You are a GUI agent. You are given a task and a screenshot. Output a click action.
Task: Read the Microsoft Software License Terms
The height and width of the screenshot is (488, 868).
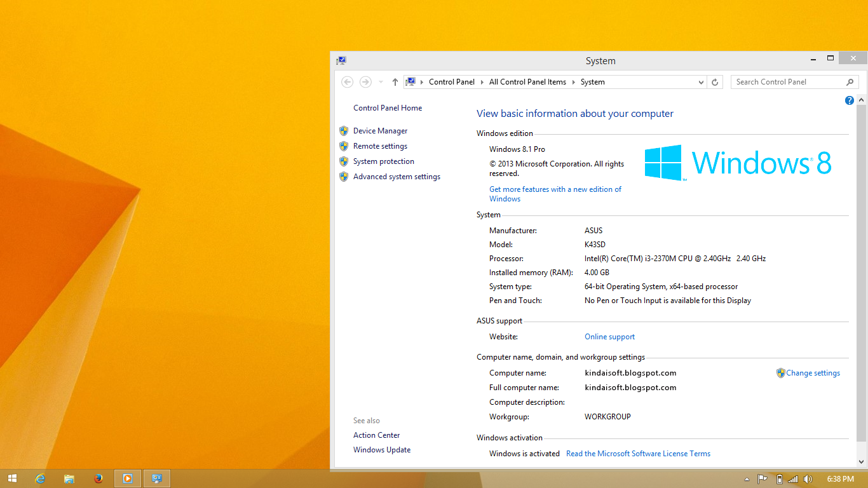coord(639,454)
